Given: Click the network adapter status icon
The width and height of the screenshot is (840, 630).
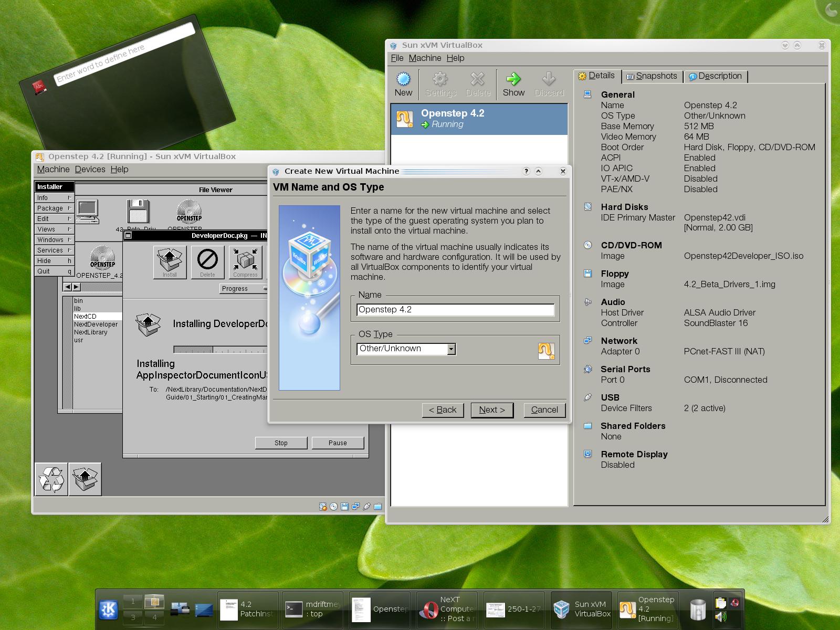Looking at the screenshot, I should coord(355,506).
